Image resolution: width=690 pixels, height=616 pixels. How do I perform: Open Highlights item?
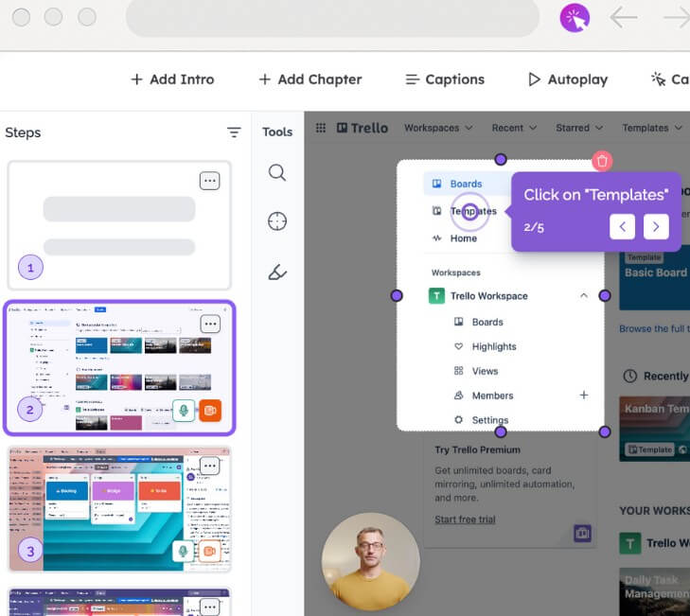[x=485, y=346]
